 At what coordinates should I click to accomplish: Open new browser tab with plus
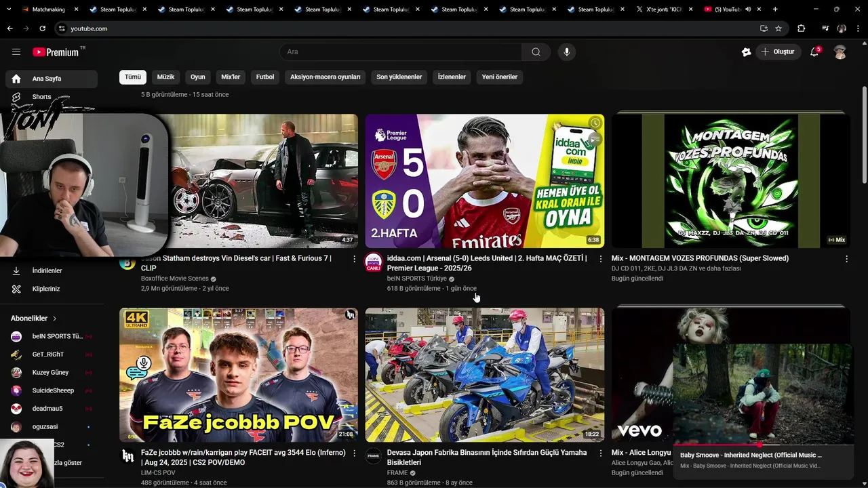pyautogui.click(x=775, y=9)
